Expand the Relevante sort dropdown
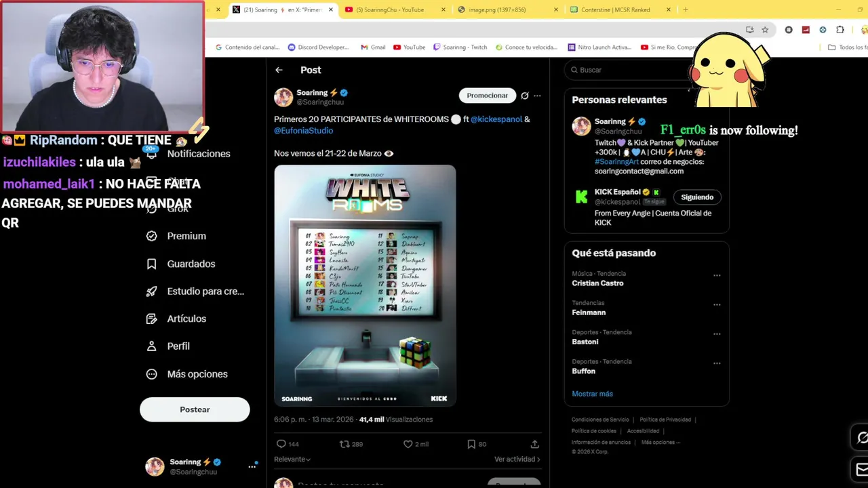Viewport: 868px width, 488px height. tap(292, 460)
